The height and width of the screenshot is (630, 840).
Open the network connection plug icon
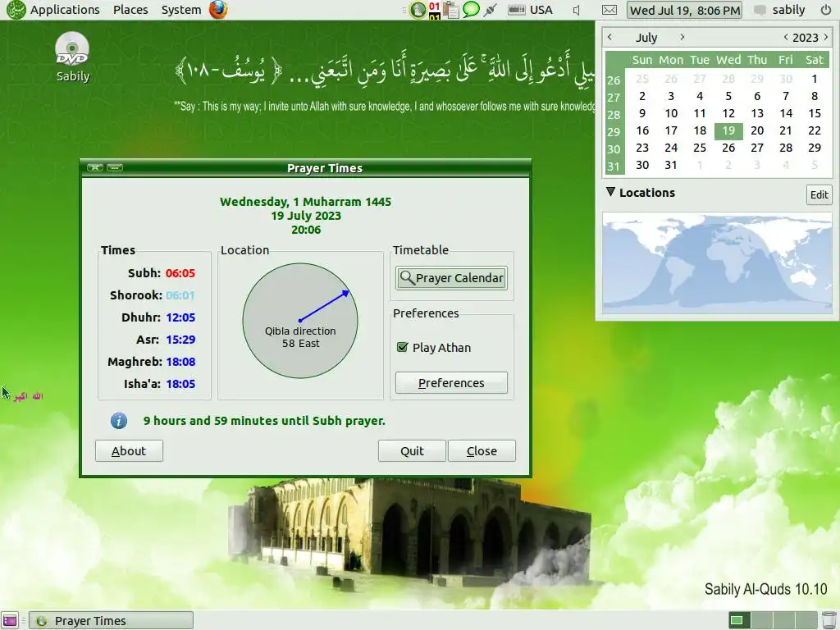coord(491,10)
